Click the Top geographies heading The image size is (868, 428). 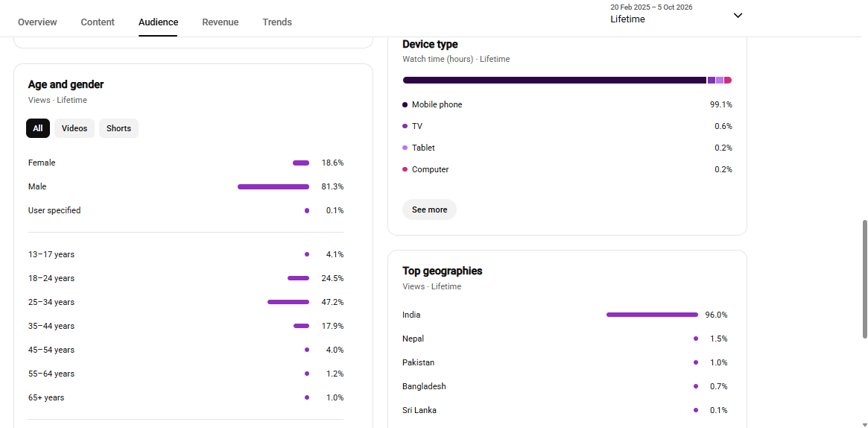(443, 271)
